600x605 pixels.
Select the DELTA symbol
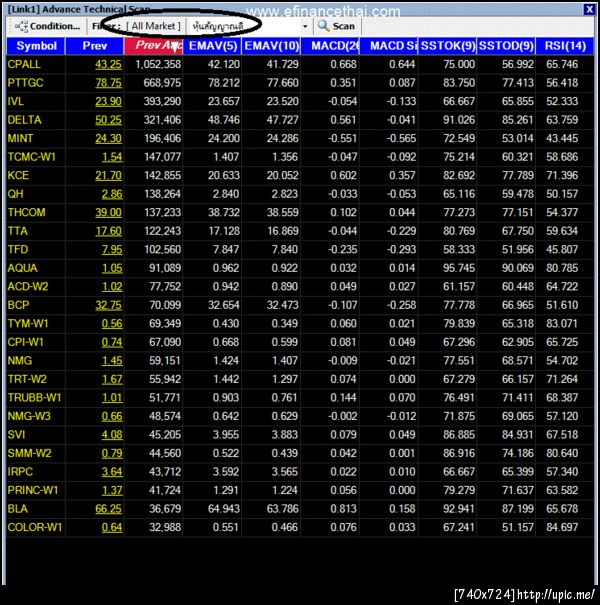tap(24, 120)
